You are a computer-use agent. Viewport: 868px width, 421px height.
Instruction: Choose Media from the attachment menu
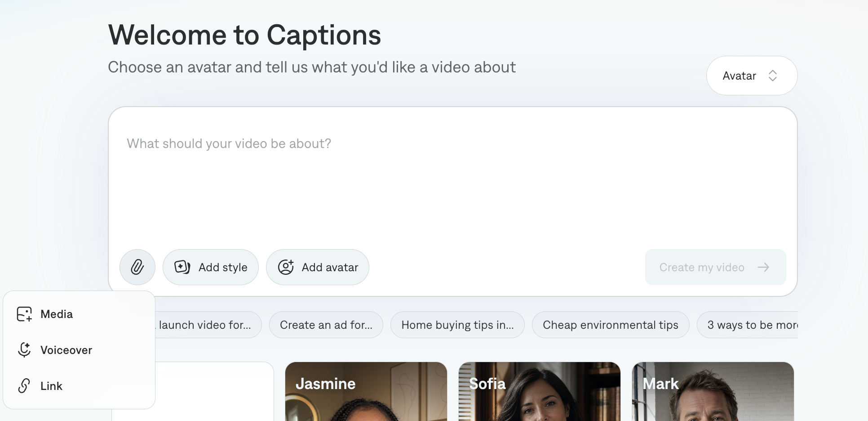tap(79, 314)
